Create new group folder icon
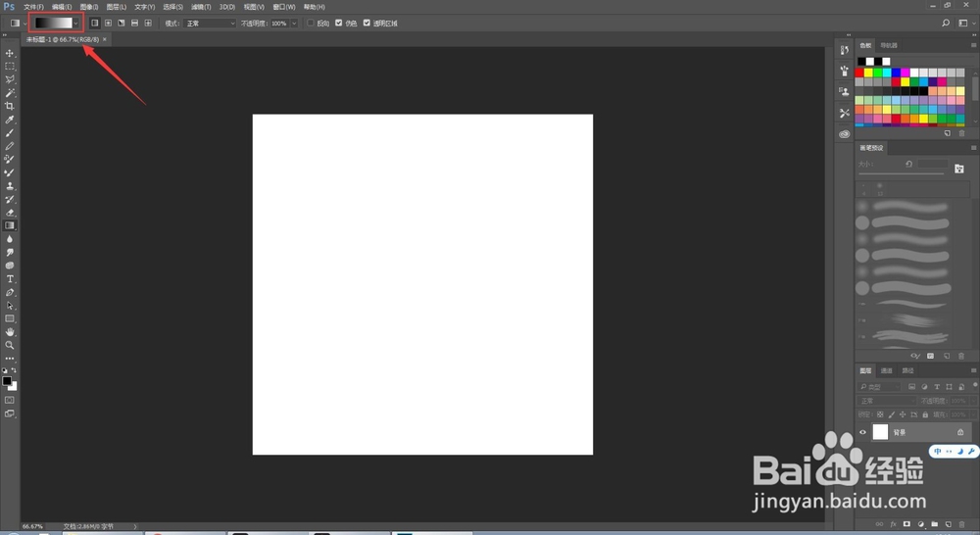Image resolution: width=980 pixels, height=535 pixels. 934,524
